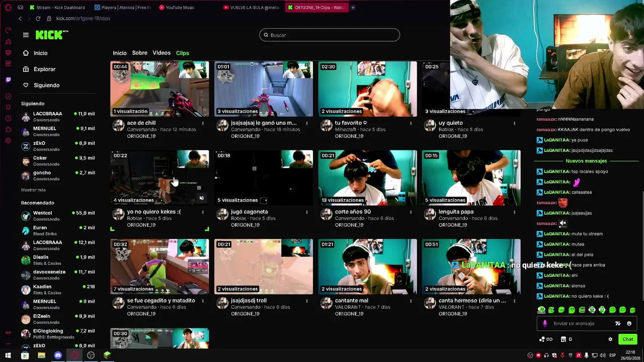Switch to 'Players | Aternos' browser tab

tap(122, 8)
